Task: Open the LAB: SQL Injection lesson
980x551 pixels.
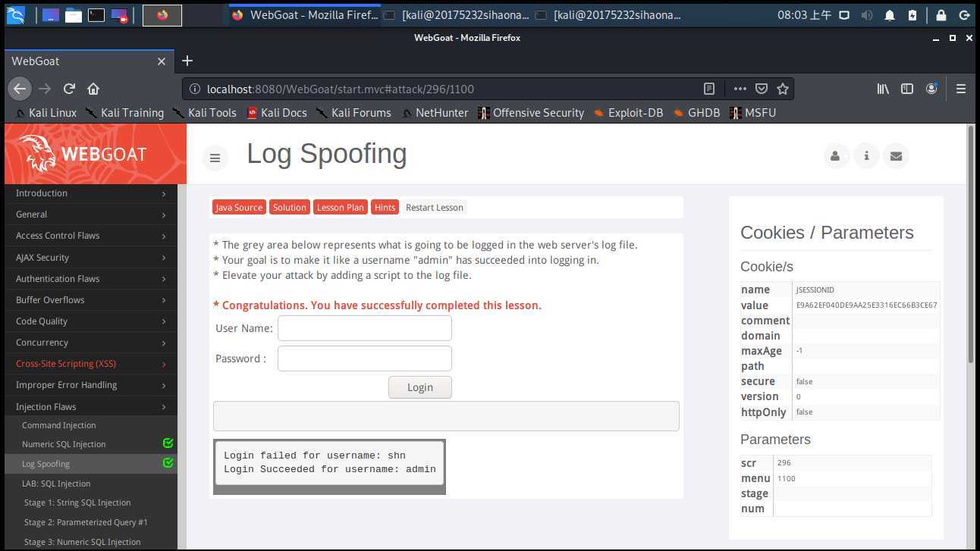Action: tap(56, 484)
